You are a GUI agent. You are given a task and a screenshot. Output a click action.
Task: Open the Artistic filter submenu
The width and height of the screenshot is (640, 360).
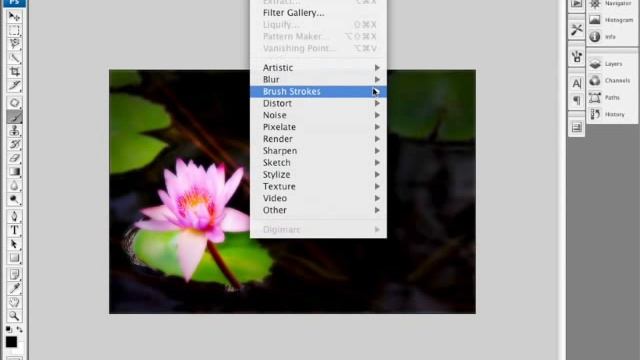318,68
